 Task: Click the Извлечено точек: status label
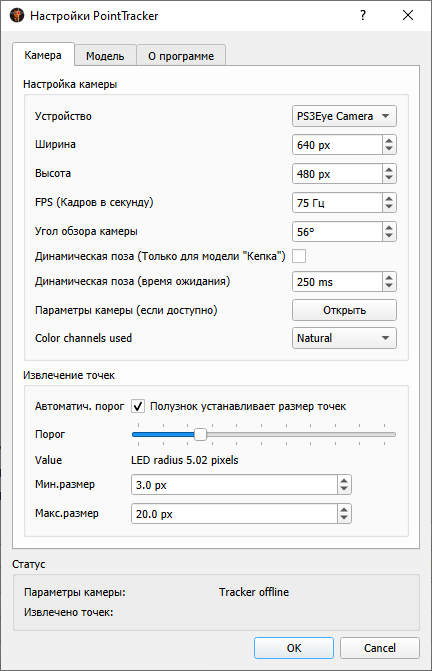[x=68, y=612]
